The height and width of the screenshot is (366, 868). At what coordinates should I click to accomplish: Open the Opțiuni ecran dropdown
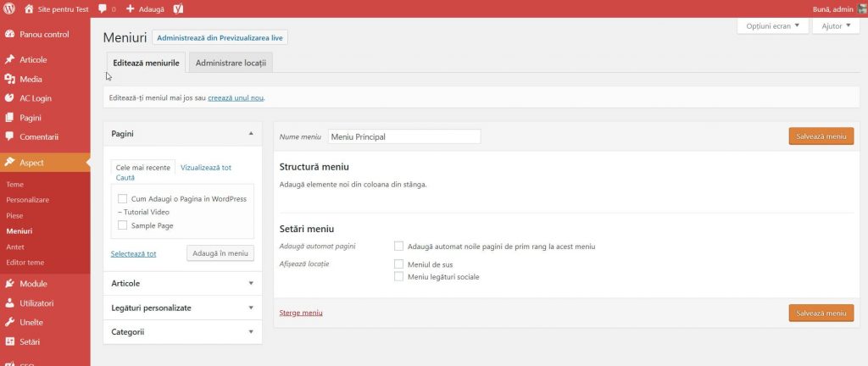(773, 26)
